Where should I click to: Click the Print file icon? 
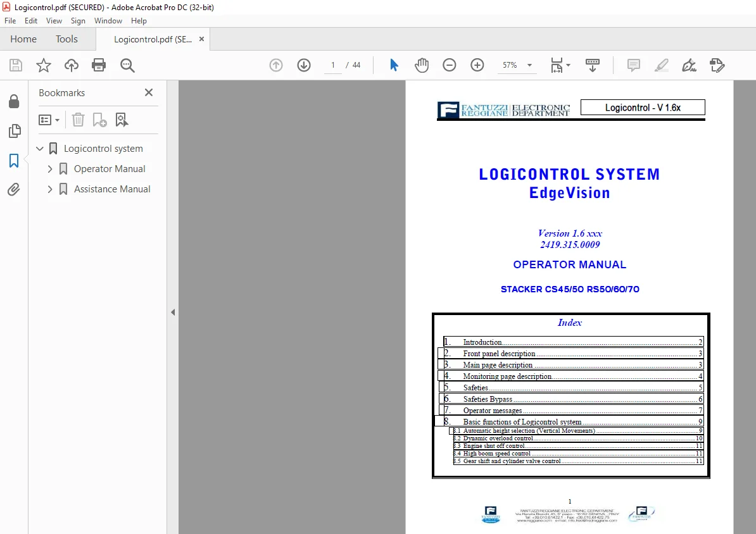(x=99, y=65)
